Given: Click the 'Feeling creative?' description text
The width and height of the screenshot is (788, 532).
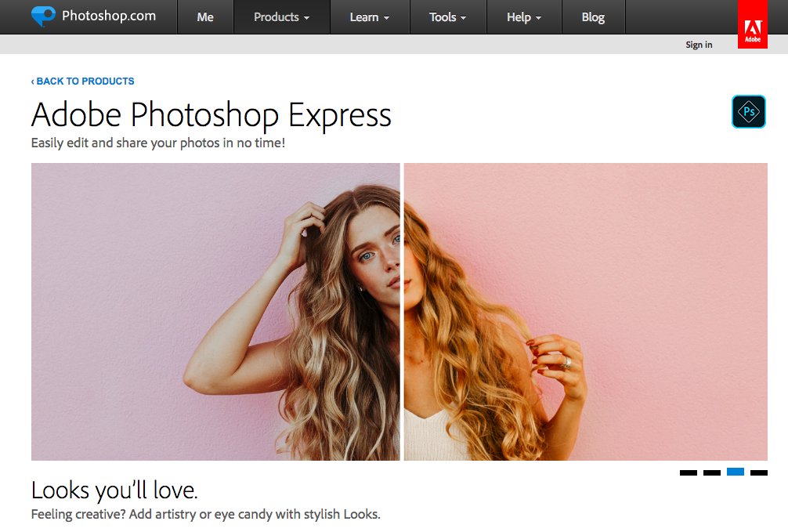Looking at the screenshot, I should [x=205, y=515].
